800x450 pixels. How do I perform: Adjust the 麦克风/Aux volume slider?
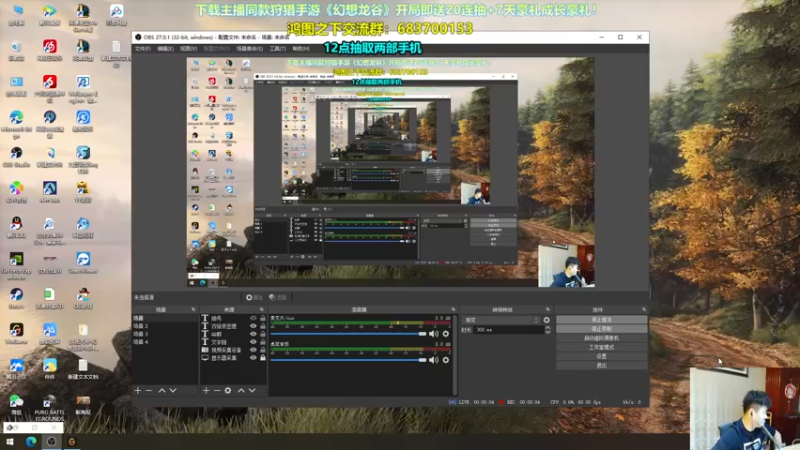[x=348, y=334]
